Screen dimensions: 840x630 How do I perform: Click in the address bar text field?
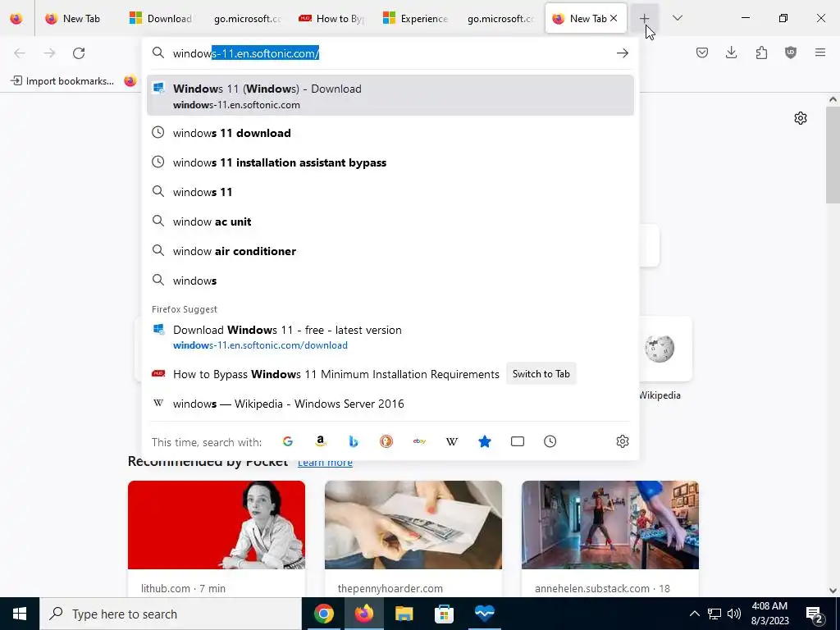pos(388,53)
